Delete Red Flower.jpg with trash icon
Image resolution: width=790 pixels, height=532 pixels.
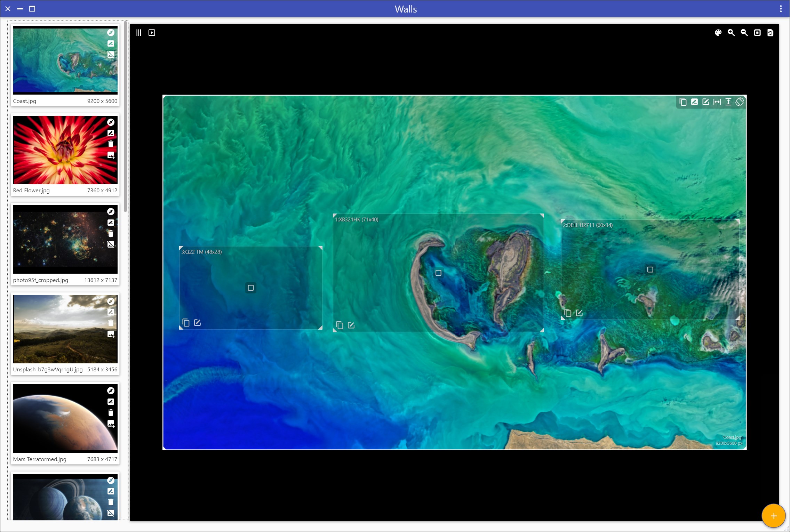point(111,144)
